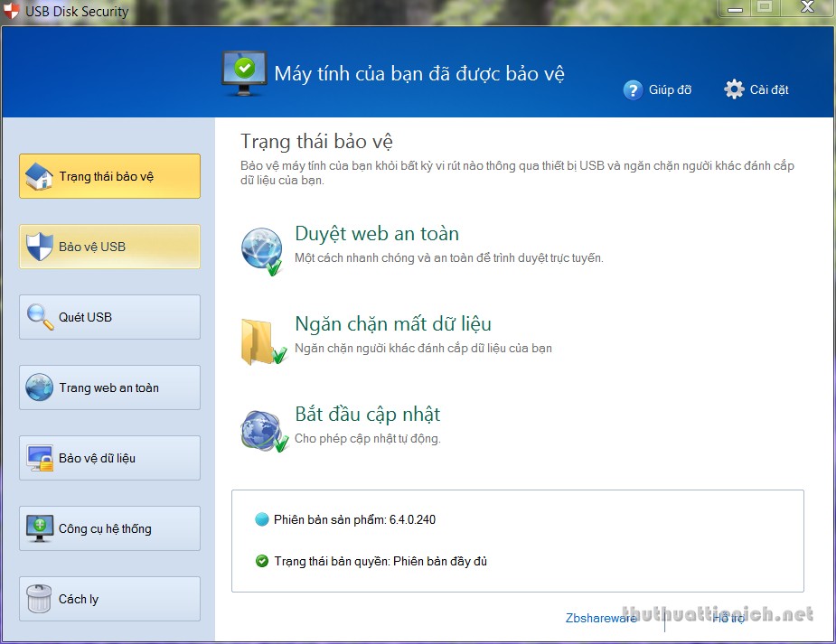Viewport: 836px width, 644px height.
Task: Open the Hỗ trợ support link
Action: (728, 619)
